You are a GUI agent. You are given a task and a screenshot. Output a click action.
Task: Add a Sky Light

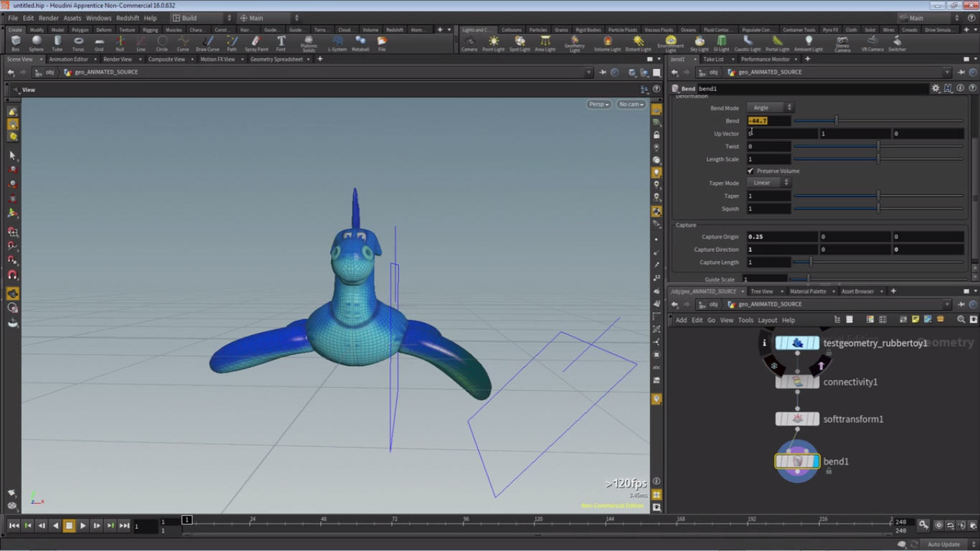(699, 43)
